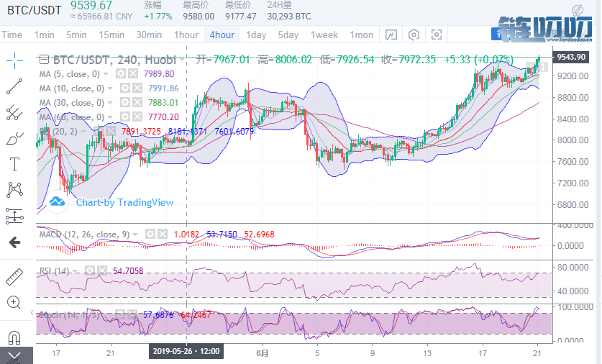The width and height of the screenshot is (602, 364).
Task: Open RSI indicator settings gear
Action: click(x=90, y=270)
